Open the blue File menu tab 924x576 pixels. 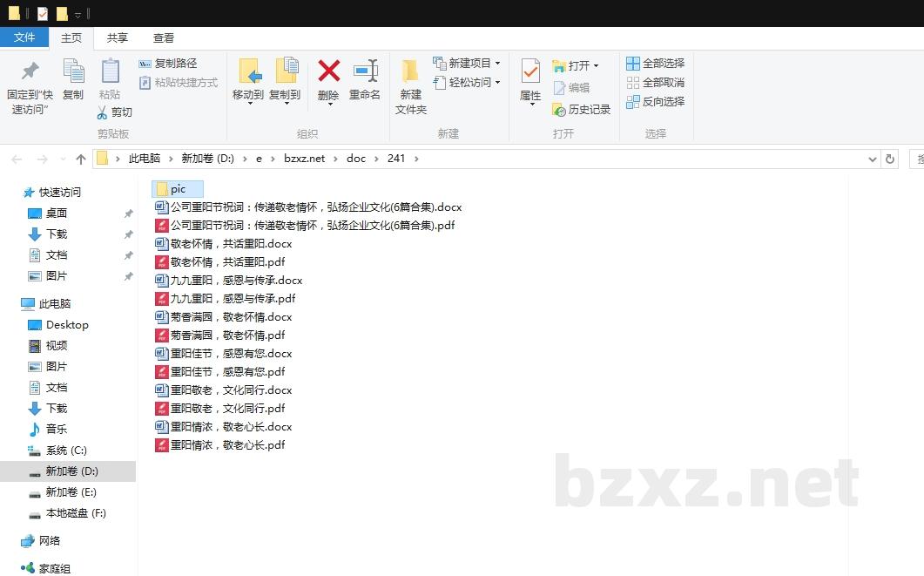(24, 37)
